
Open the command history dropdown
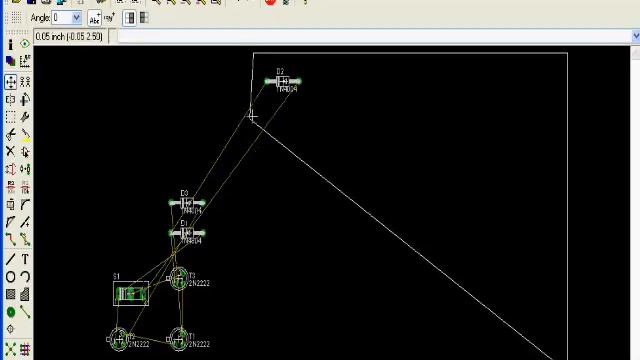click(x=636, y=37)
